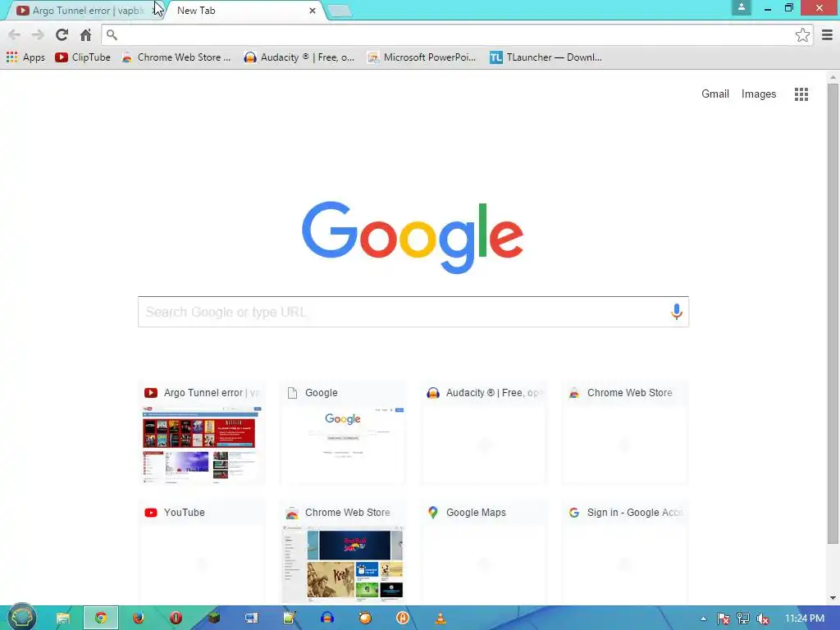
Task: Open the YouTube most-visited tile
Action: click(202, 553)
